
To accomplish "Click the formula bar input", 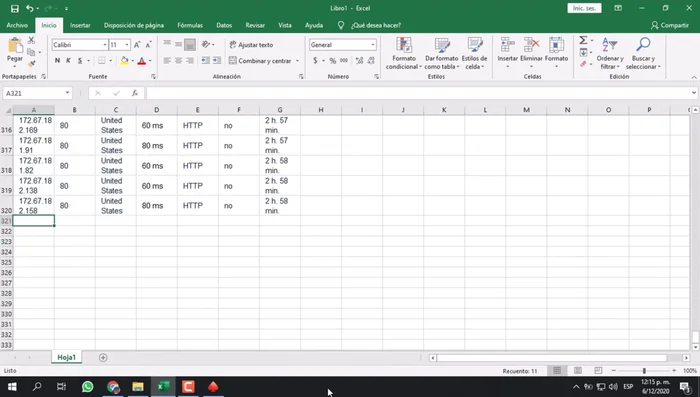I will (417, 93).
